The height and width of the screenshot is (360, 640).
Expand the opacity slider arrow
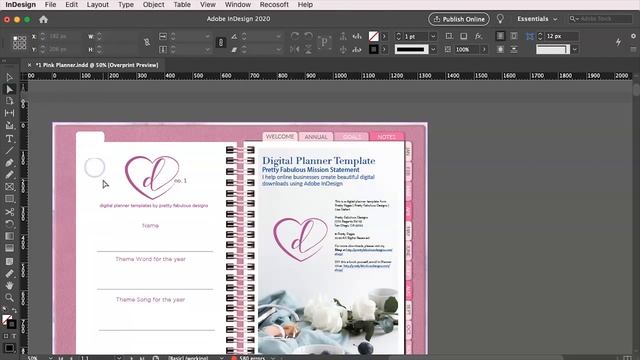coord(484,49)
